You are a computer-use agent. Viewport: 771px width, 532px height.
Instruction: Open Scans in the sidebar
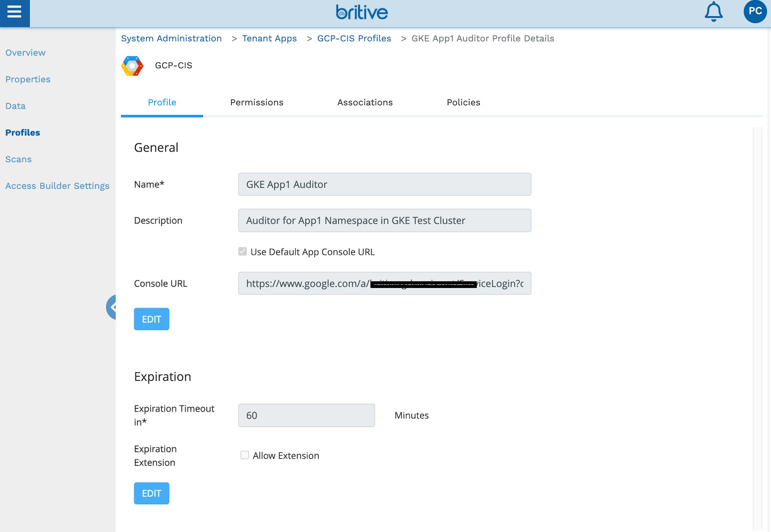click(18, 159)
